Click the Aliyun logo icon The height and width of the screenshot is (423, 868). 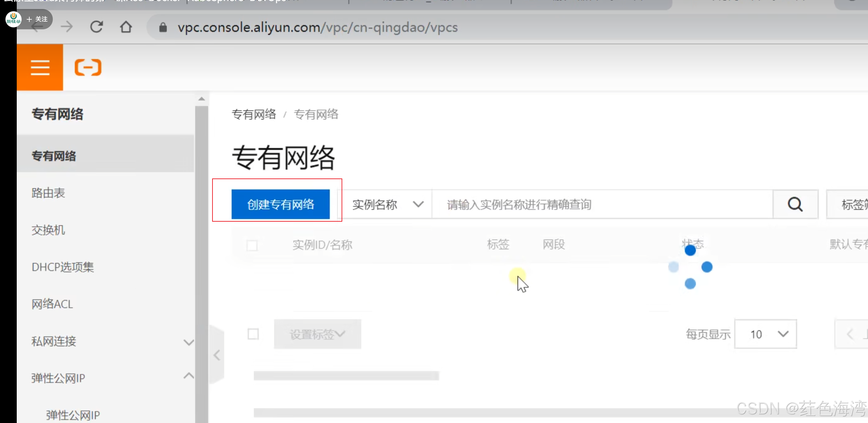coord(88,67)
